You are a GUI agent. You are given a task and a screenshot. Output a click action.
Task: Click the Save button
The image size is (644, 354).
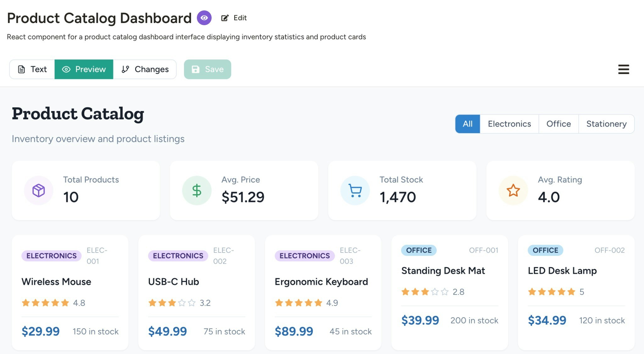pyautogui.click(x=208, y=69)
